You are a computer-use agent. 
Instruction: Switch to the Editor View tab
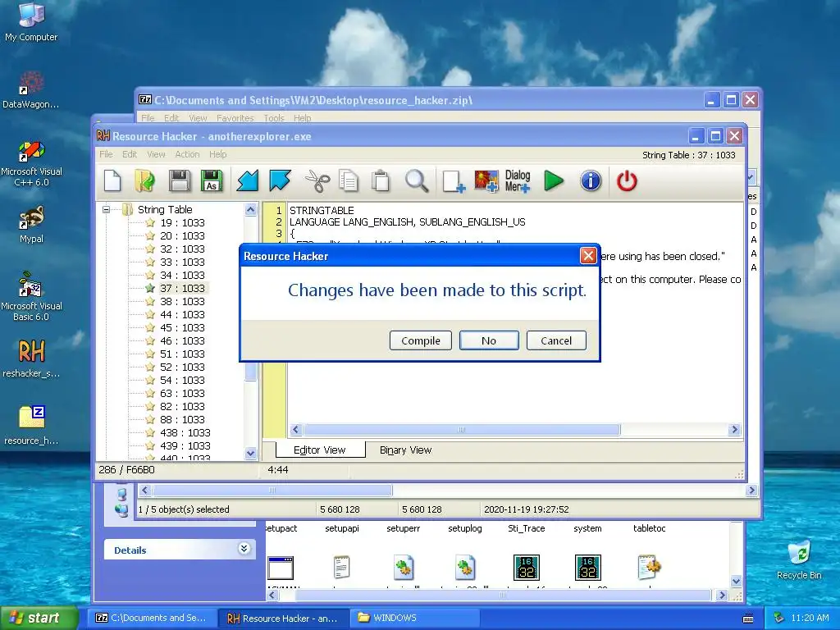320,450
